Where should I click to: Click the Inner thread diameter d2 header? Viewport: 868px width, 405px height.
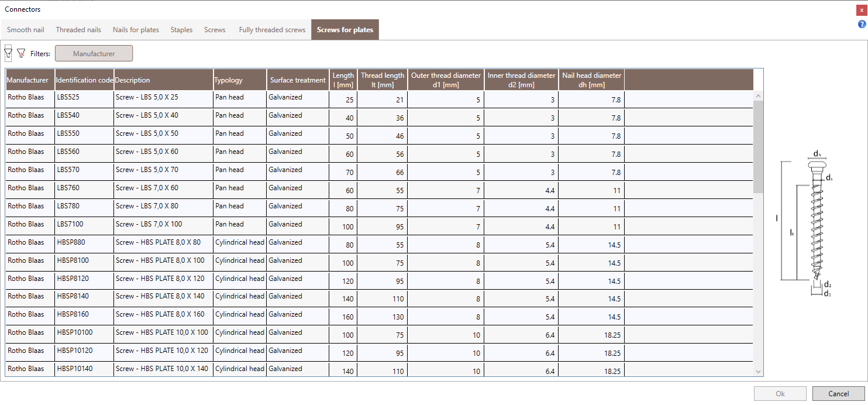tap(521, 80)
